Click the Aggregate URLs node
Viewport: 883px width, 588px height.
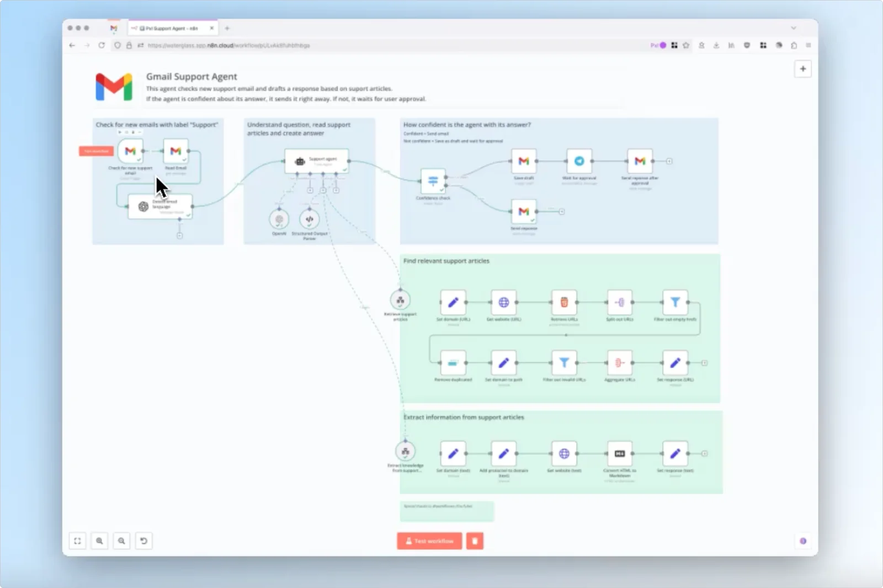(619, 363)
